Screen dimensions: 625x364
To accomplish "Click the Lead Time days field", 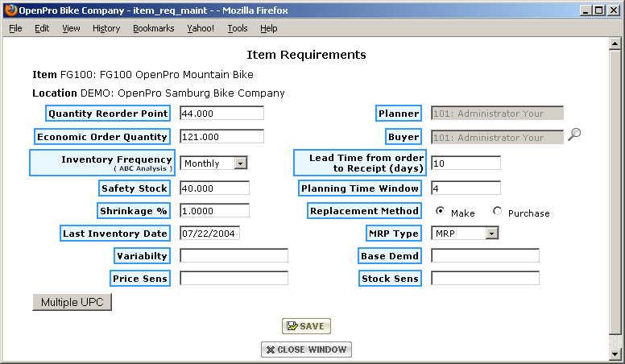I will coord(466,163).
